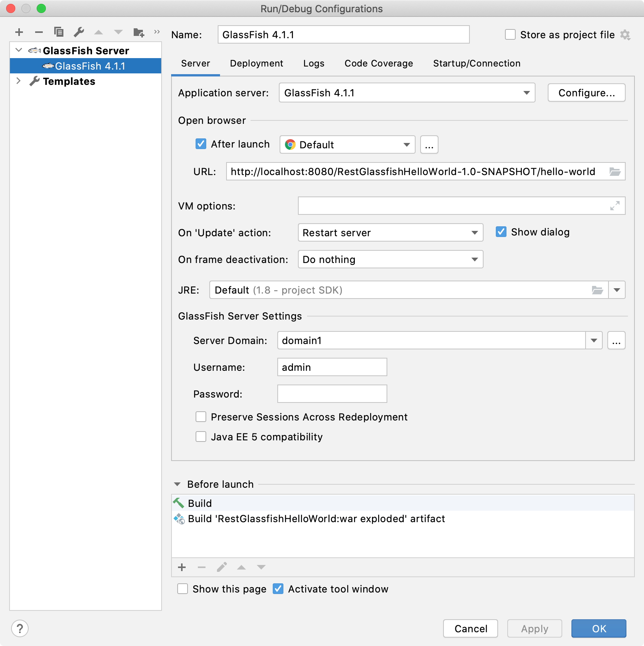Open Edit Templates via wrench icon
Image resolution: width=644 pixels, height=646 pixels.
pos(79,32)
